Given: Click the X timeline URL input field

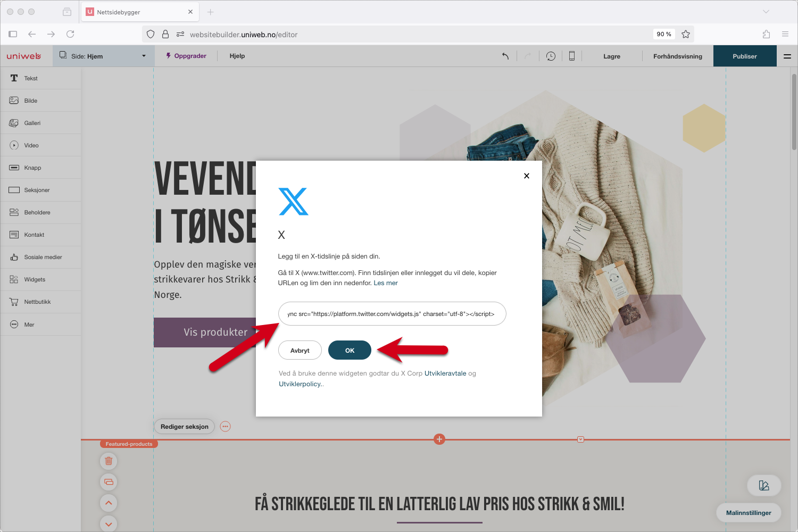Looking at the screenshot, I should (392, 314).
